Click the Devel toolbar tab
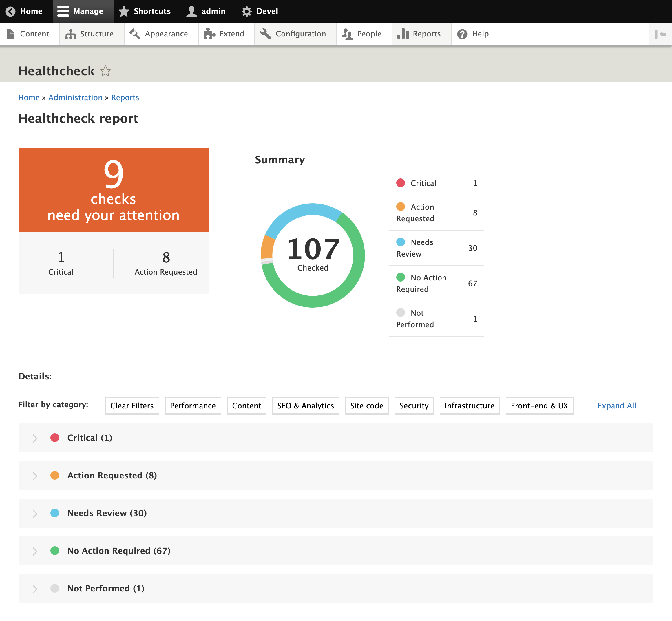Viewport: 672px width, 621px height. [x=260, y=11]
